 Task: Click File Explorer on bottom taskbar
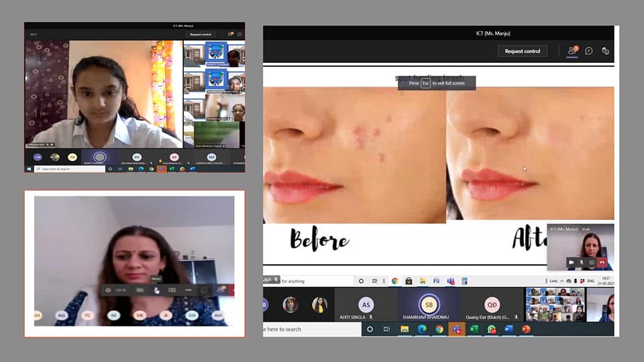click(405, 329)
